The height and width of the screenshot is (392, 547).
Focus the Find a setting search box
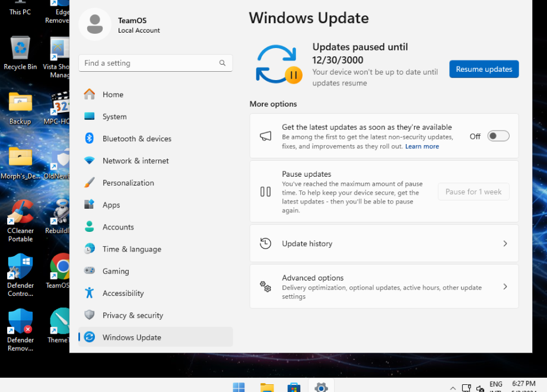click(x=155, y=63)
